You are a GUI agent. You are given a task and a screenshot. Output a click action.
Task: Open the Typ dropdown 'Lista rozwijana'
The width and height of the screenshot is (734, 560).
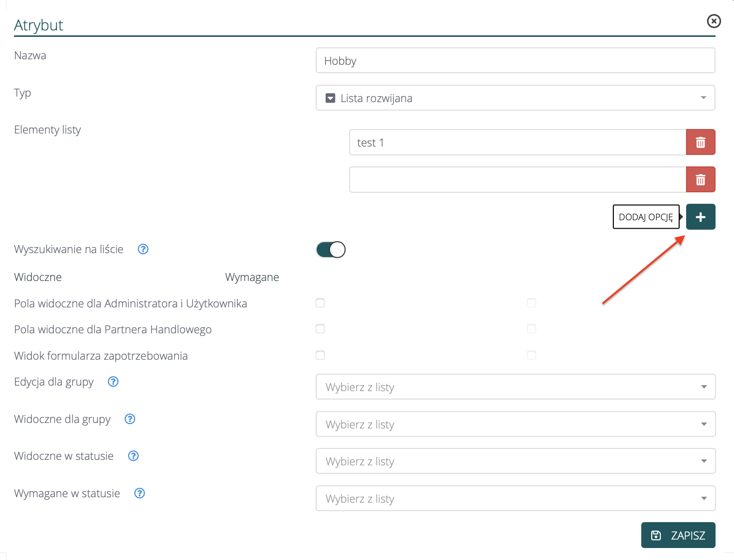[515, 98]
